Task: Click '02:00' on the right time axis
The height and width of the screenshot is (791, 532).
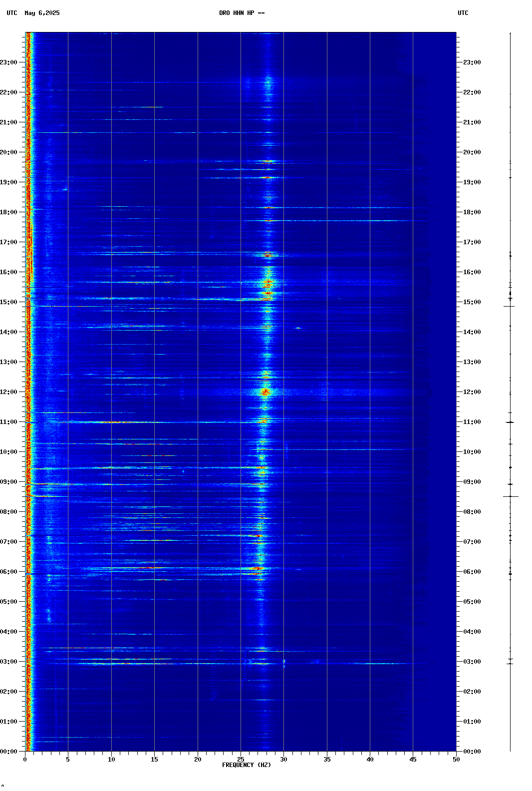Action: point(472,692)
